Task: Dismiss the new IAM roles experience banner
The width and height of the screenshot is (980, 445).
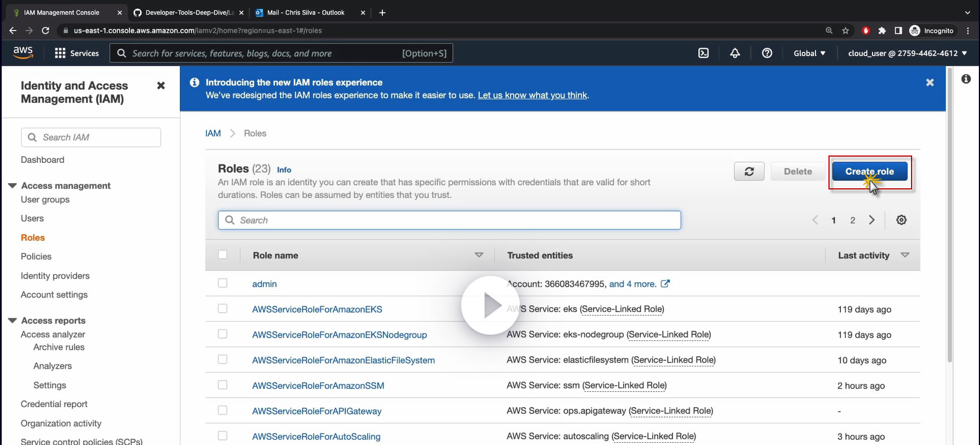Action: pos(929,83)
